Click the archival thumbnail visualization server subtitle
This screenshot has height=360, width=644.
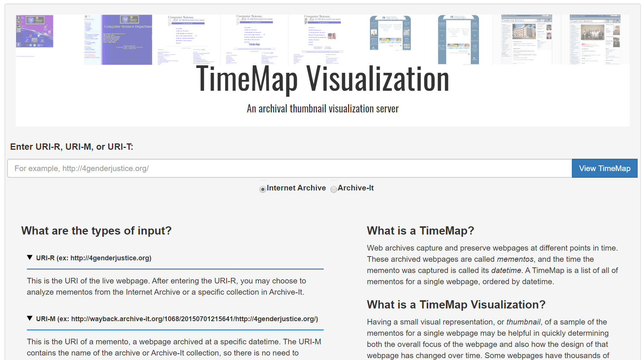[x=323, y=109]
